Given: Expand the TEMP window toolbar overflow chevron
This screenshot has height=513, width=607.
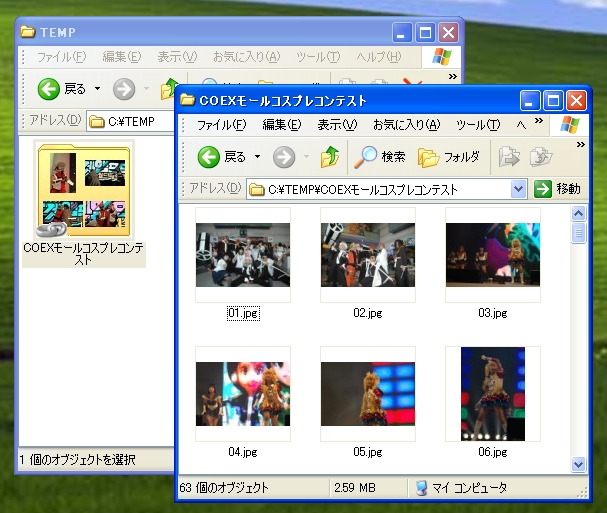Looking at the screenshot, I should 453,77.
